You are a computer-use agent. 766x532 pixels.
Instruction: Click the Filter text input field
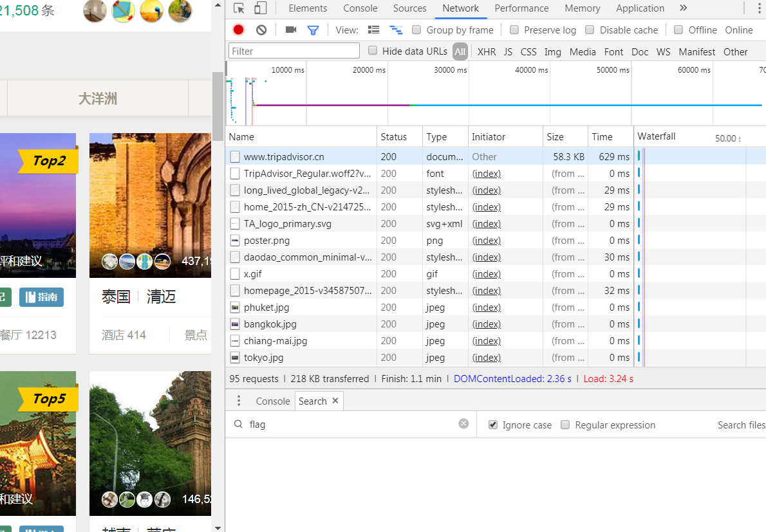[x=294, y=51]
